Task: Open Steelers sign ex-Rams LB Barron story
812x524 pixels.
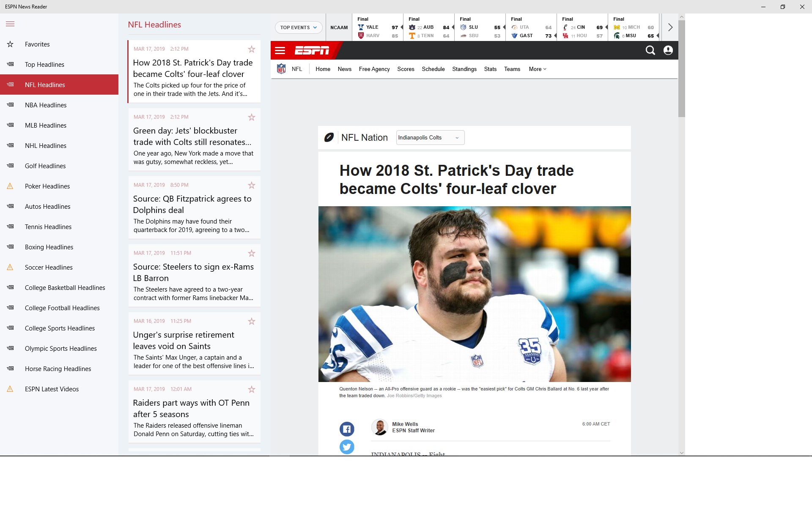Action: (194, 273)
